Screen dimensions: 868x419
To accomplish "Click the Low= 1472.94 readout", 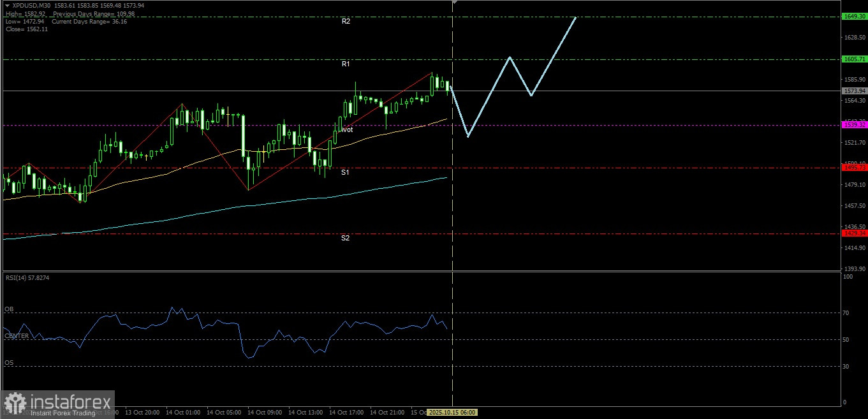I will [x=24, y=22].
